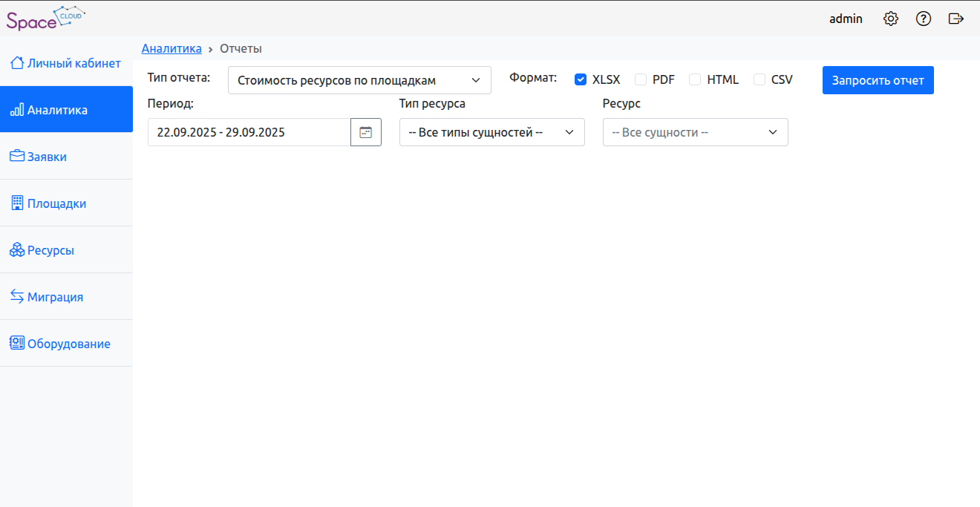Uncheck the XLSX format checkbox
This screenshot has height=507, width=980.
[581, 80]
